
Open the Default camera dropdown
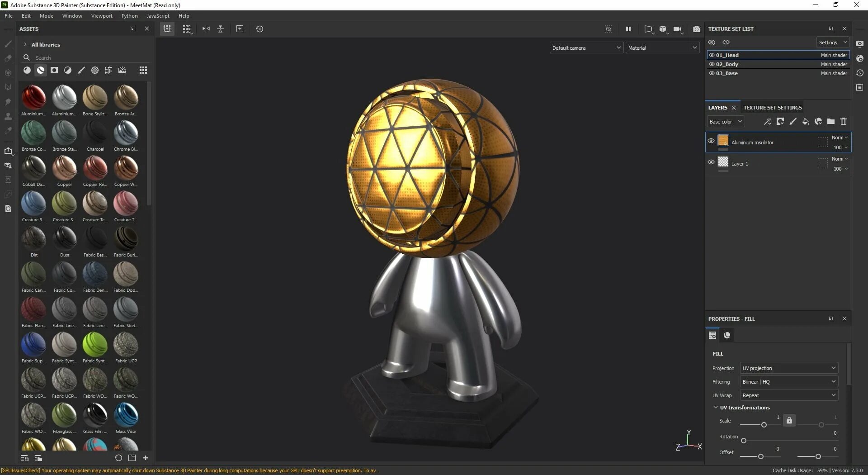(586, 47)
